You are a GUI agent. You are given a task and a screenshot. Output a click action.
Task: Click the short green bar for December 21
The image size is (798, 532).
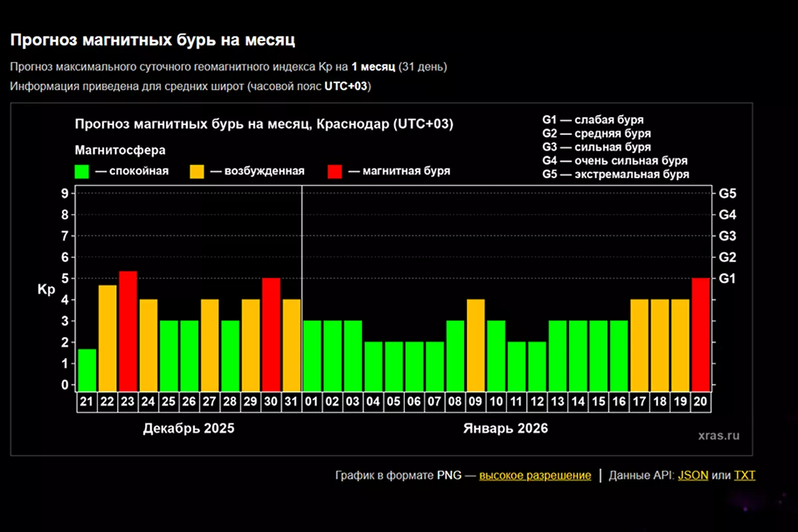[x=87, y=370]
